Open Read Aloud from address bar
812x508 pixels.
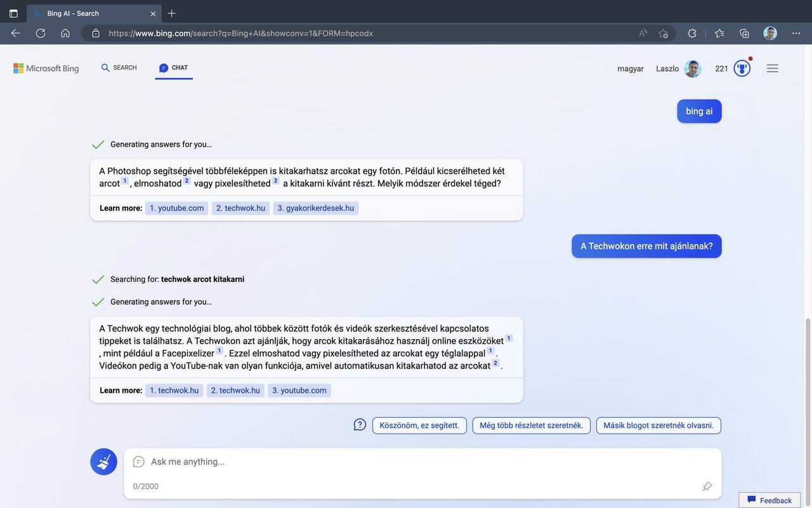(643, 33)
